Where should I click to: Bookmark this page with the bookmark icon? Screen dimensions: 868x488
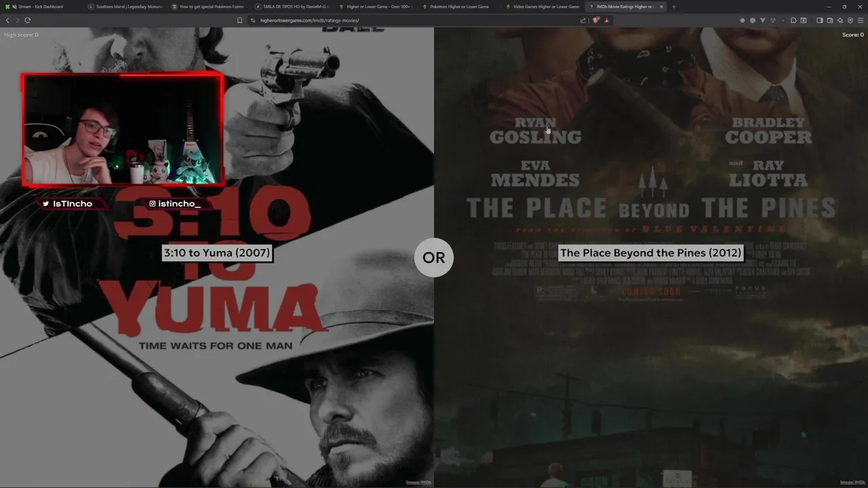click(239, 20)
